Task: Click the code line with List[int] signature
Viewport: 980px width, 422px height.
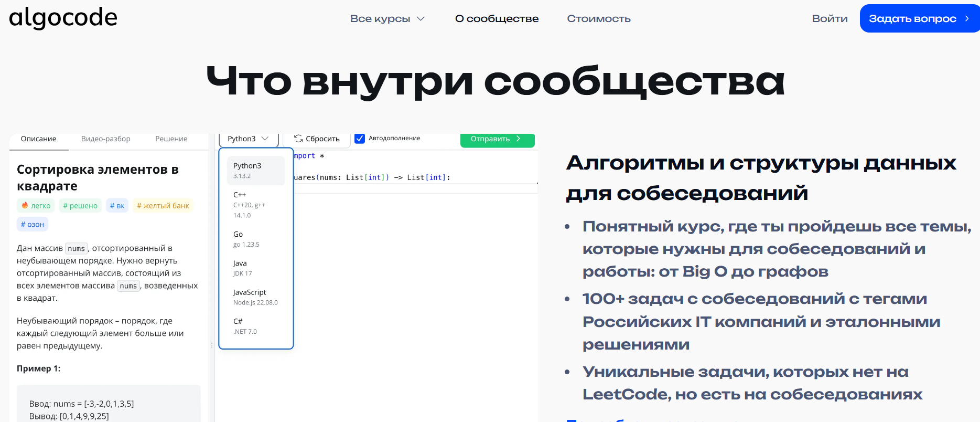Action: (x=372, y=177)
